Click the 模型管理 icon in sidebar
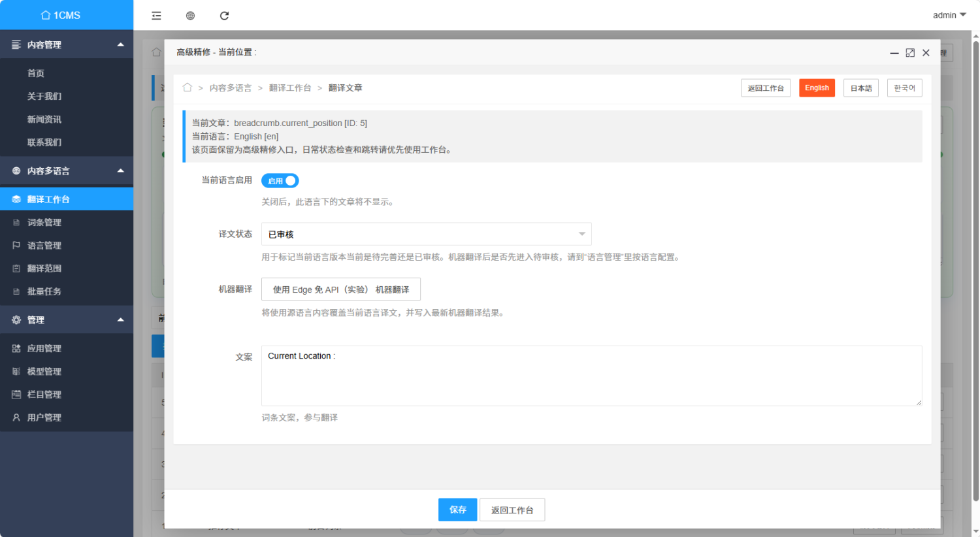 point(16,372)
